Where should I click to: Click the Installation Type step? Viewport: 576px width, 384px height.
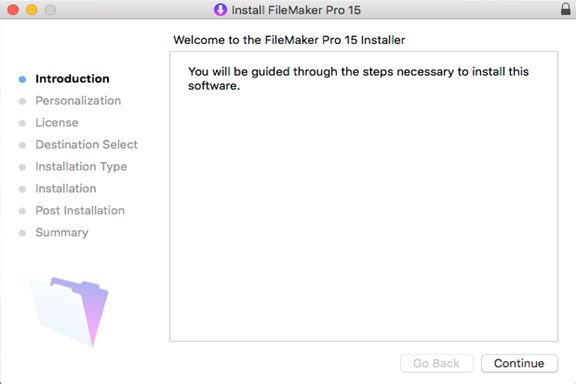pos(81,167)
